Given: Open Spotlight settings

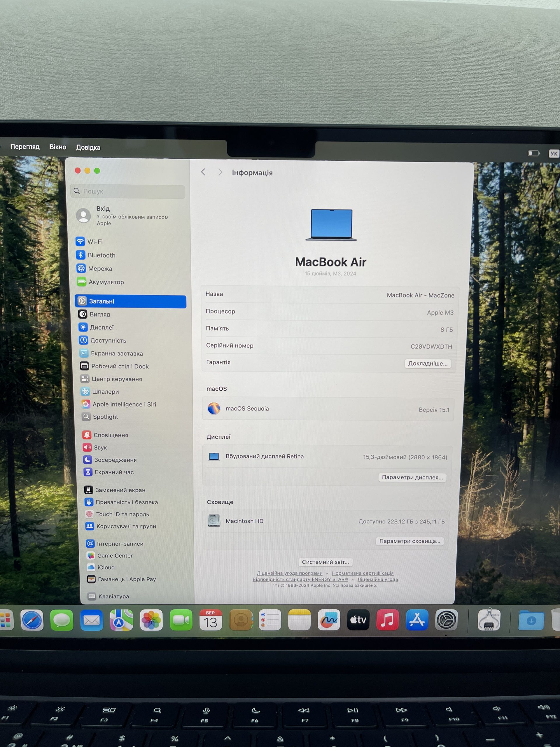Looking at the screenshot, I should pos(100,417).
